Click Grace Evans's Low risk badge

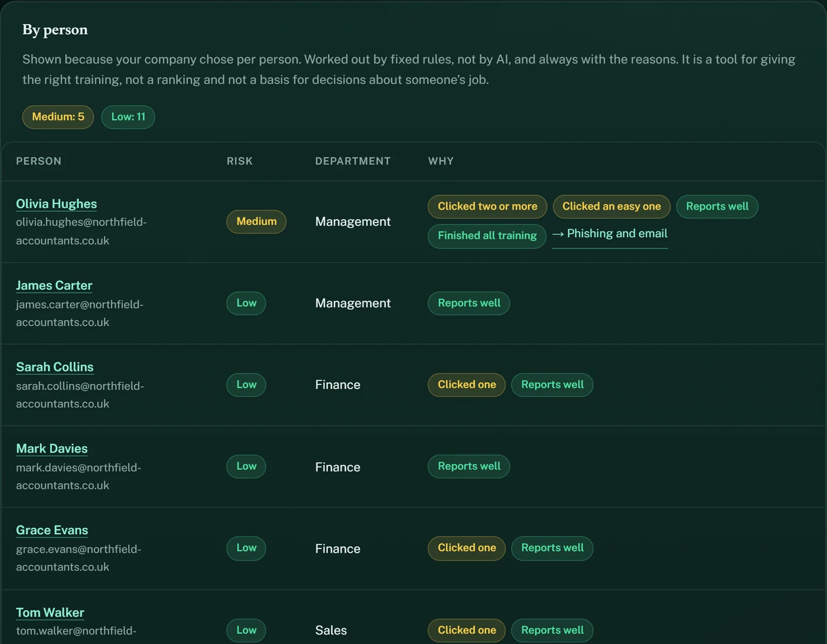pyautogui.click(x=246, y=548)
